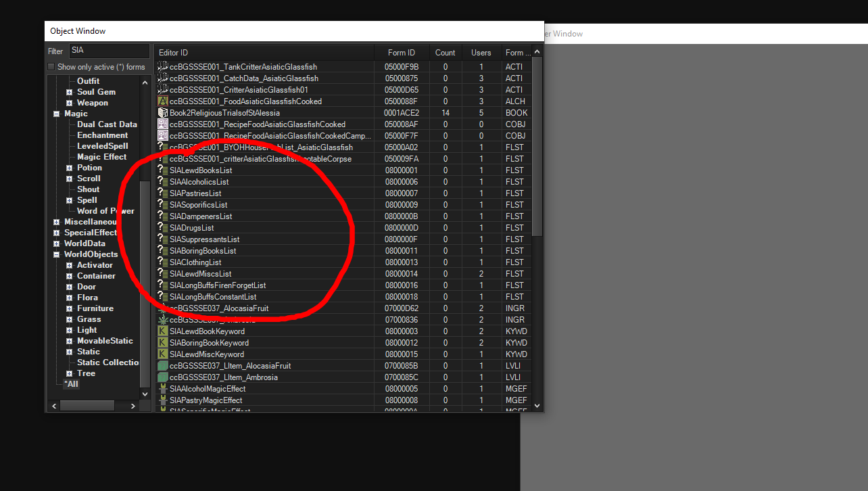Enable Show only active (*) forms
Screen dimensions: 868x491
click(x=51, y=66)
